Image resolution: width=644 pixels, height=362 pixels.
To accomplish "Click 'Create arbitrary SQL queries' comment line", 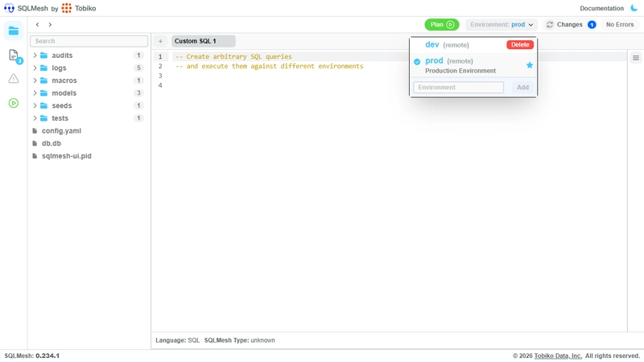I will coord(233,56).
